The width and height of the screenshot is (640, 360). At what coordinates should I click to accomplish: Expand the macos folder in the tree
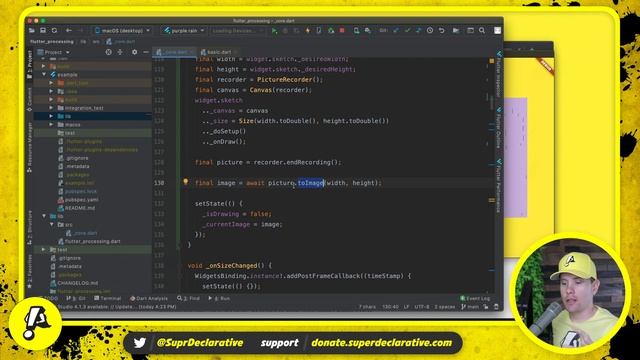[x=51, y=124]
